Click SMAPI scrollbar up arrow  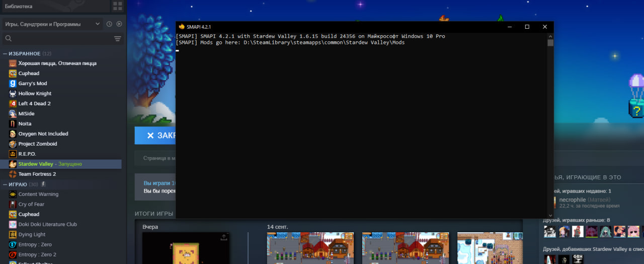pyautogui.click(x=550, y=36)
